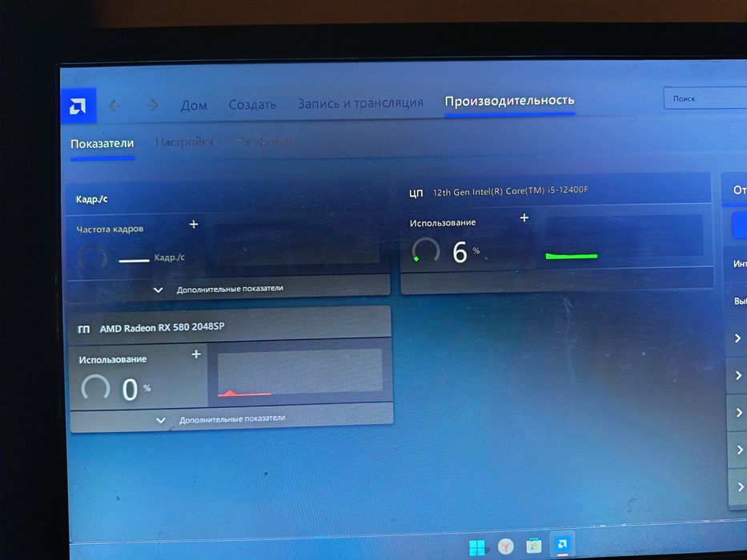Screen dimensions: 747x560
Task: Select the Показатели sub-tab
Action: (102, 144)
